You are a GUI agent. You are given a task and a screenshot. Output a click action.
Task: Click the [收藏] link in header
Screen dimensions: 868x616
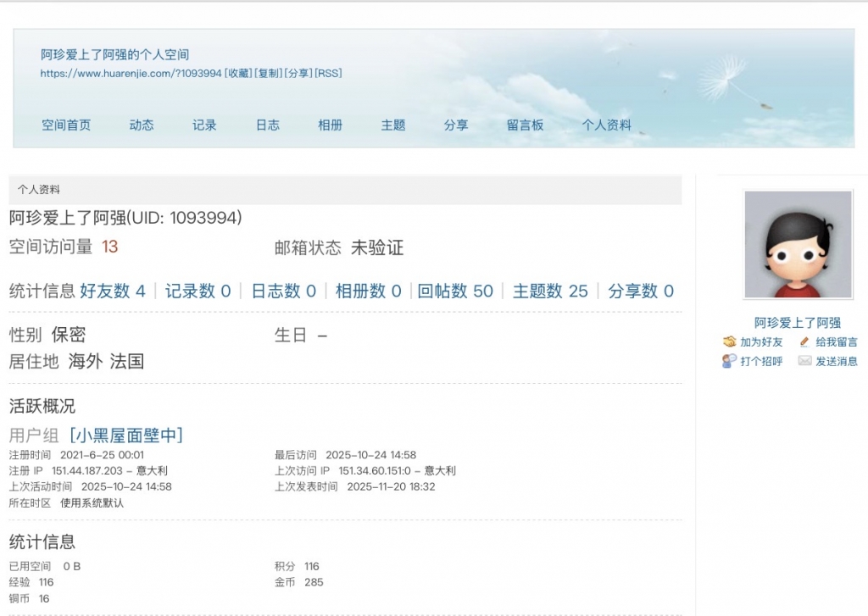(x=238, y=74)
